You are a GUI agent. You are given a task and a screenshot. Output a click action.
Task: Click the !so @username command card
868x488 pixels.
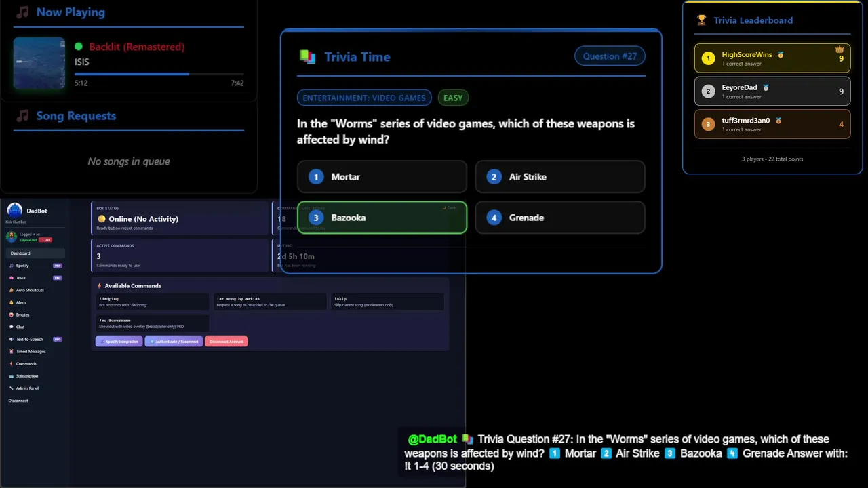pyautogui.click(x=153, y=323)
